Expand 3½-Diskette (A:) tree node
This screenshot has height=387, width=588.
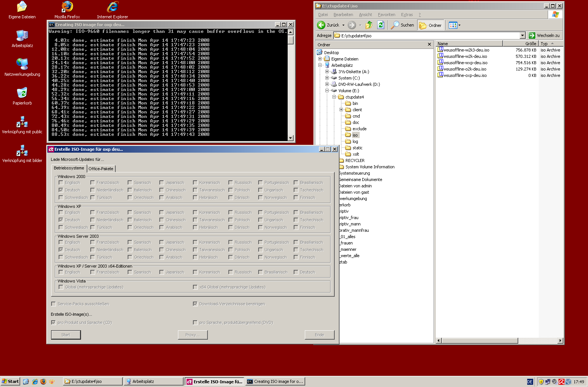pos(327,71)
